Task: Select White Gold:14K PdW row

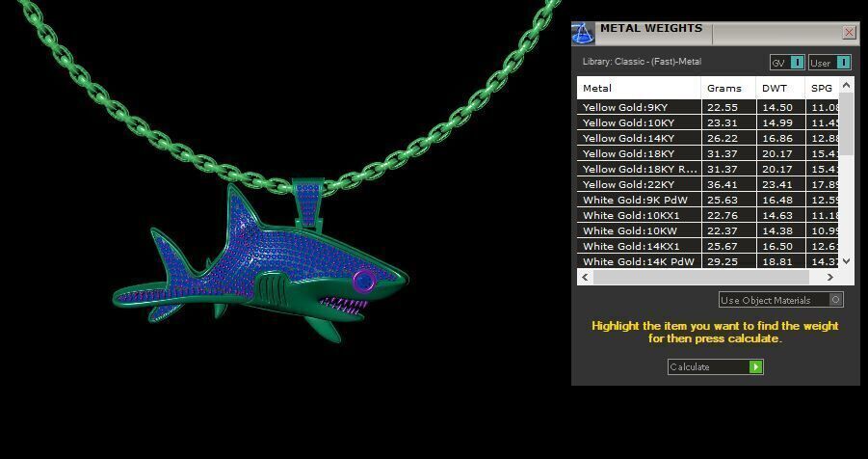Action: 708,261
